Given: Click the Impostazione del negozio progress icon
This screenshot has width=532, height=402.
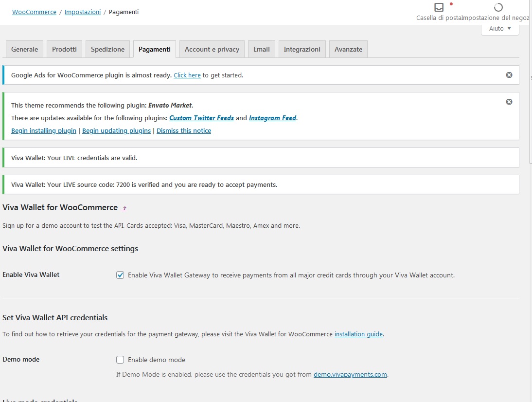Looking at the screenshot, I should point(497,7).
